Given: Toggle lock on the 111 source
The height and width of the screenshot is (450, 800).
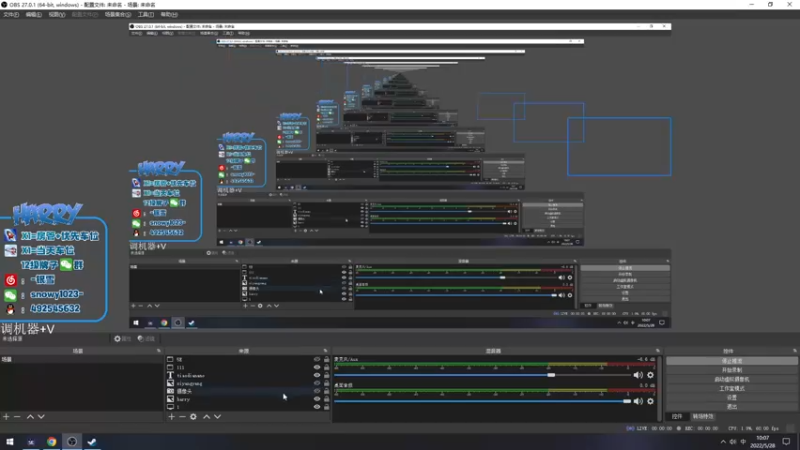Looking at the screenshot, I should click(x=327, y=367).
